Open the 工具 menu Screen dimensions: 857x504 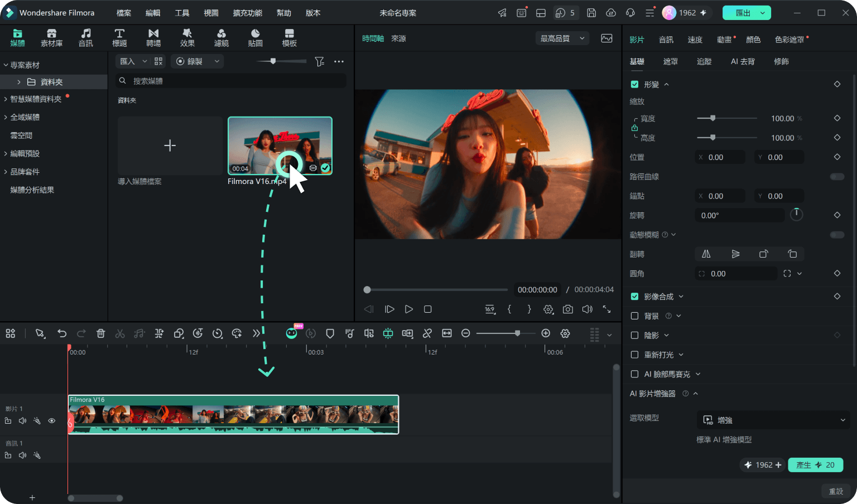point(182,13)
